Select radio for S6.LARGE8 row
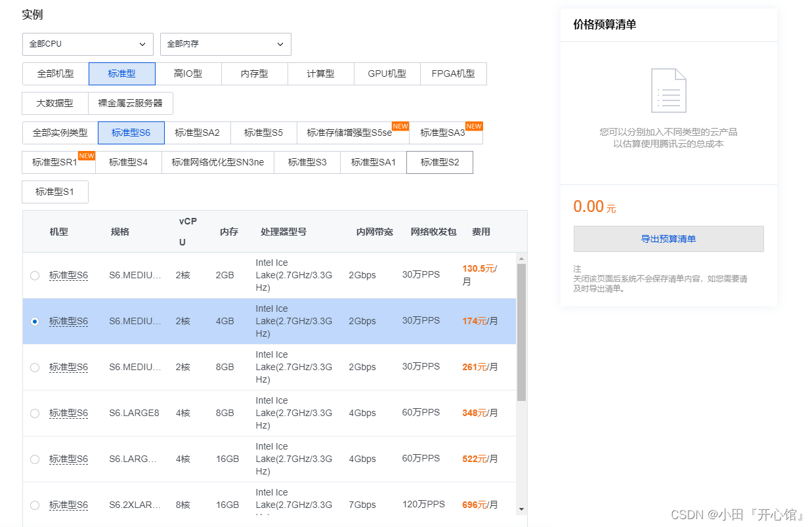This screenshot has width=812, height=527. pos(35,413)
